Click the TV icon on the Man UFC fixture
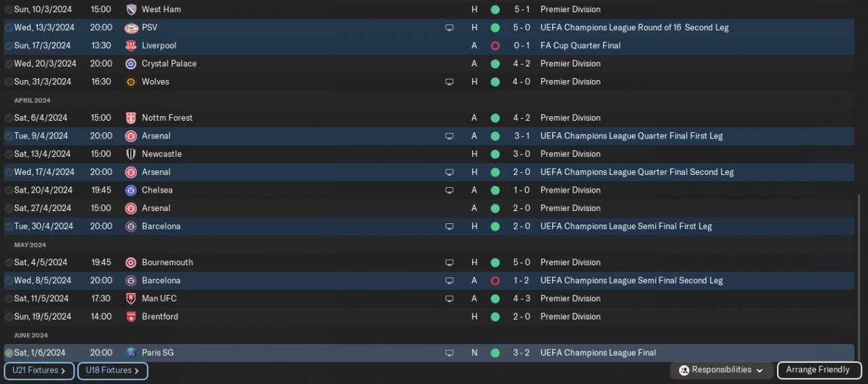Viewport: 868px width, 384px height. click(449, 299)
